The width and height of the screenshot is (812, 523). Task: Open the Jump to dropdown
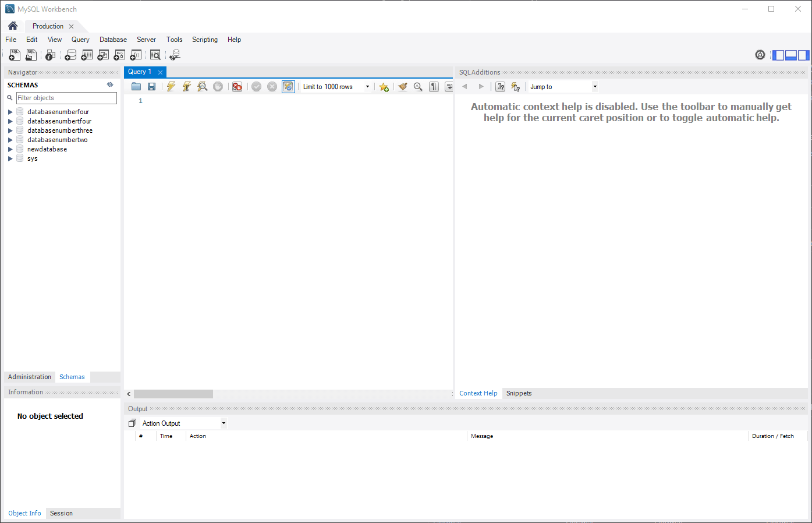click(595, 87)
